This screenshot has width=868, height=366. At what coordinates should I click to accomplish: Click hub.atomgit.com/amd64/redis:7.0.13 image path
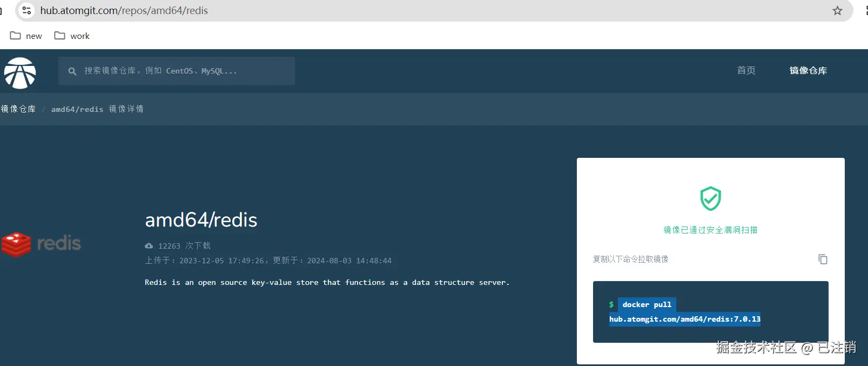[x=685, y=319]
